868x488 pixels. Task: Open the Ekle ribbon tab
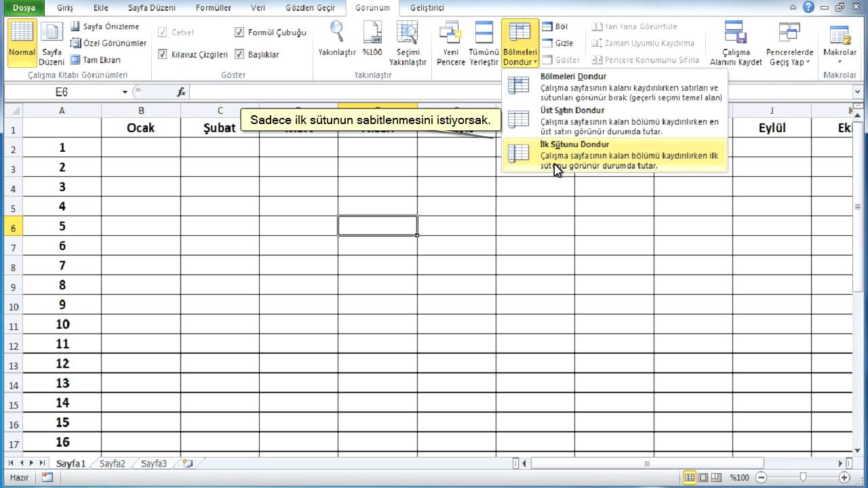click(x=101, y=8)
